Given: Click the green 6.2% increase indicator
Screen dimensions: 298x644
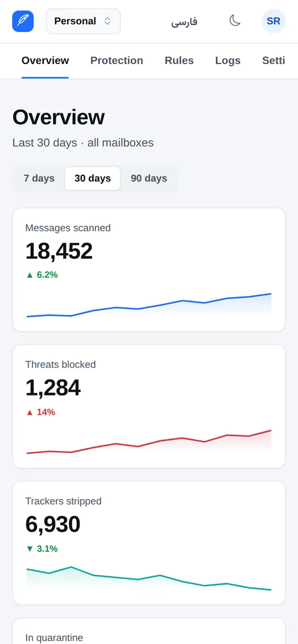Looking at the screenshot, I should pos(42,275).
